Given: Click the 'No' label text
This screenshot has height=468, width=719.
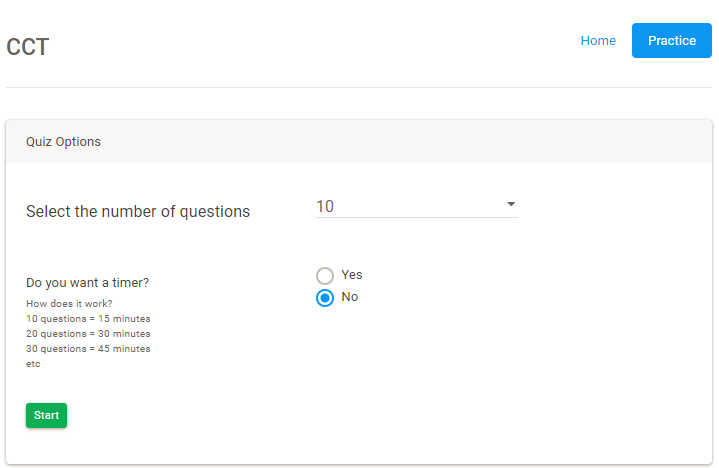Looking at the screenshot, I should 350,297.
